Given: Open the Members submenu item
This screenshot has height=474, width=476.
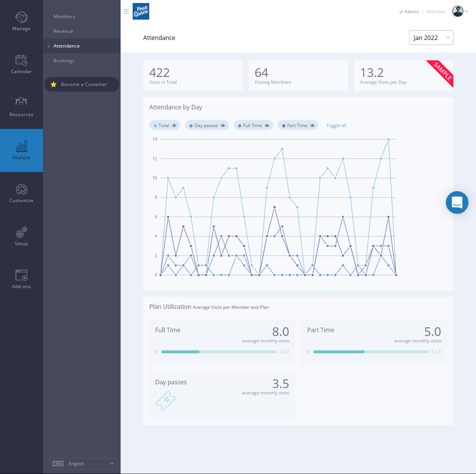Looking at the screenshot, I should point(64,17).
